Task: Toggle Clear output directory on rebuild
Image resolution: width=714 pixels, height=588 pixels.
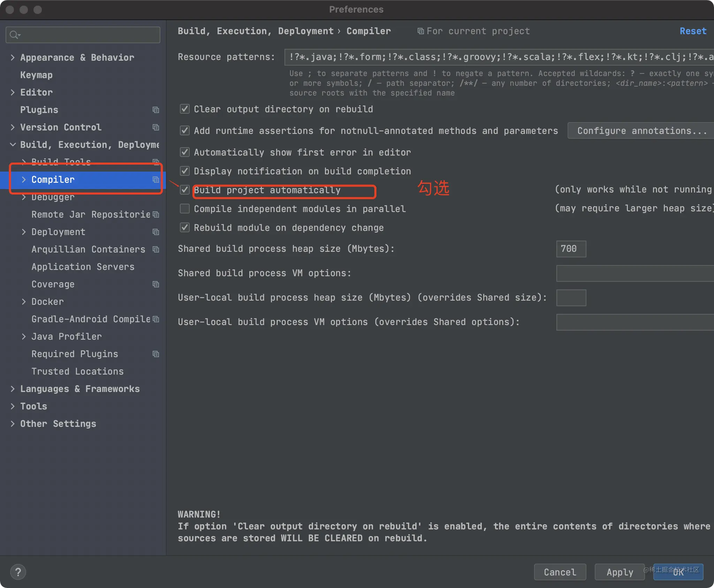Action: (x=185, y=109)
